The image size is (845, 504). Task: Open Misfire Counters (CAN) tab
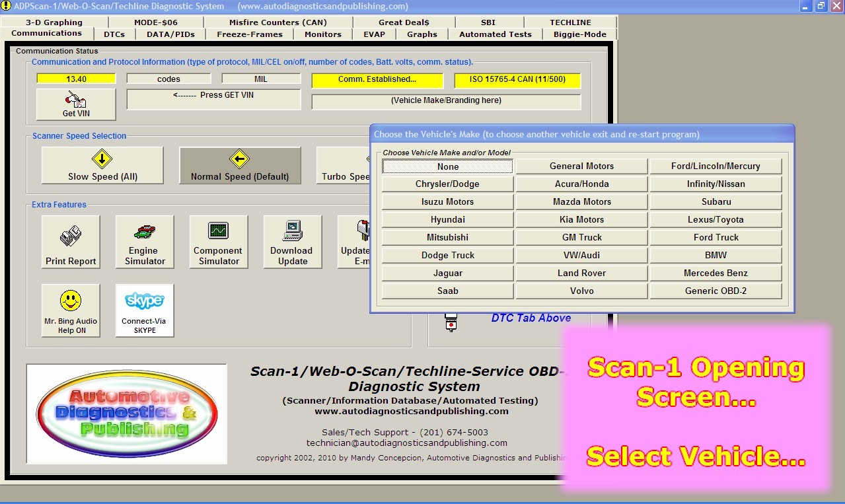(x=278, y=22)
